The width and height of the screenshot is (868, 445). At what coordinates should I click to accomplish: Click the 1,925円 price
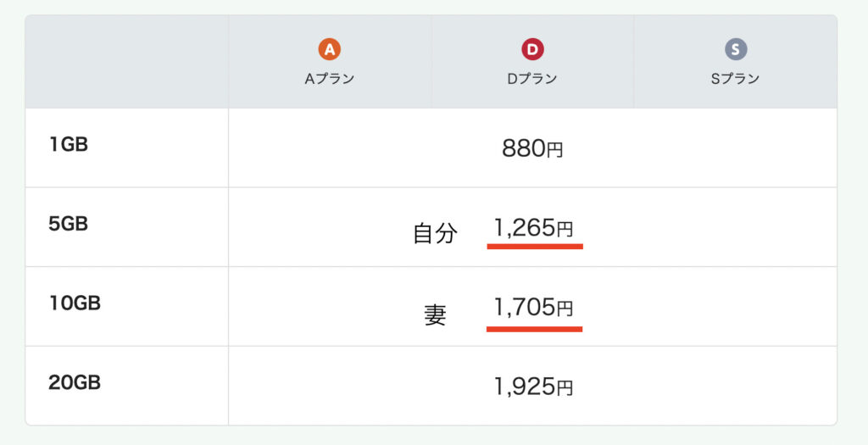pos(534,387)
